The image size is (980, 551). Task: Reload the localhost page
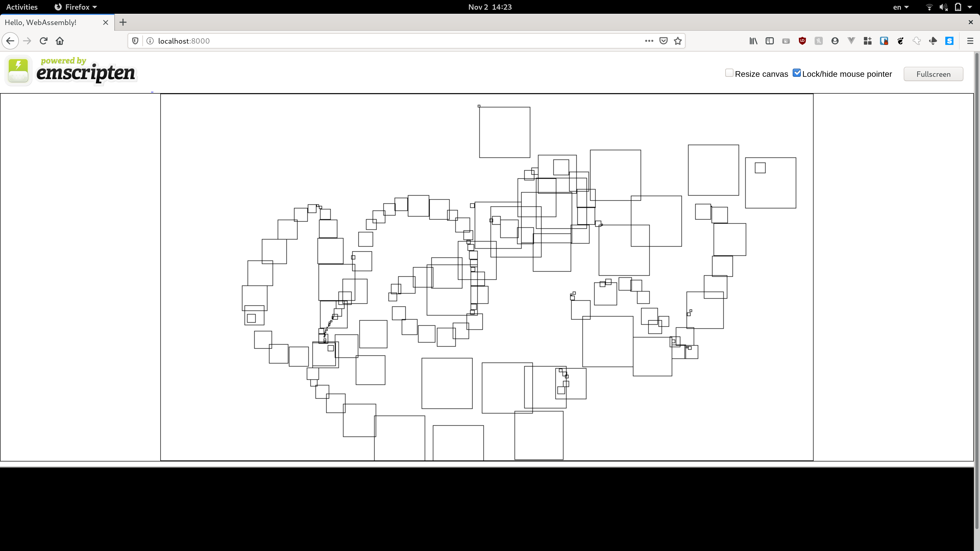[x=43, y=41]
